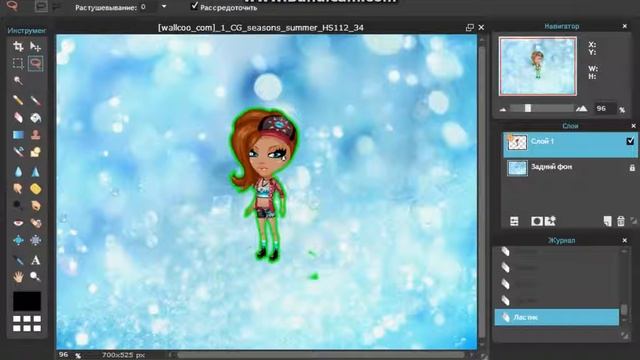Click the Navigator zoom-out small mountain icon

503,109
